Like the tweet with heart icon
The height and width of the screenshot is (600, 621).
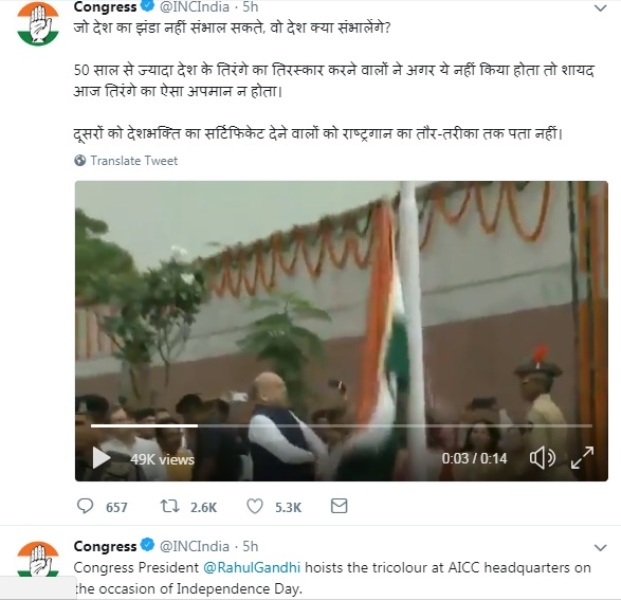pos(255,506)
